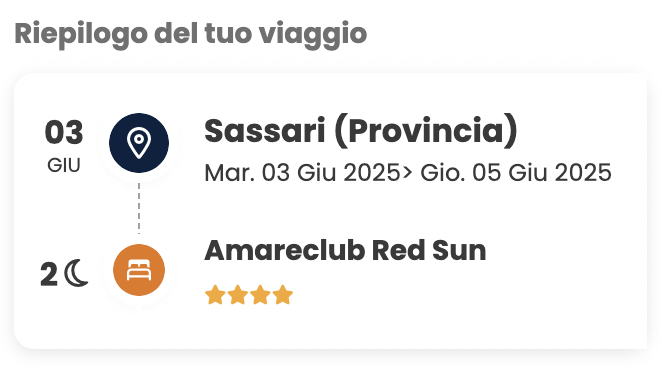
Task: Click the word Provincia in parentheses
Action: click(x=426, y=131)
